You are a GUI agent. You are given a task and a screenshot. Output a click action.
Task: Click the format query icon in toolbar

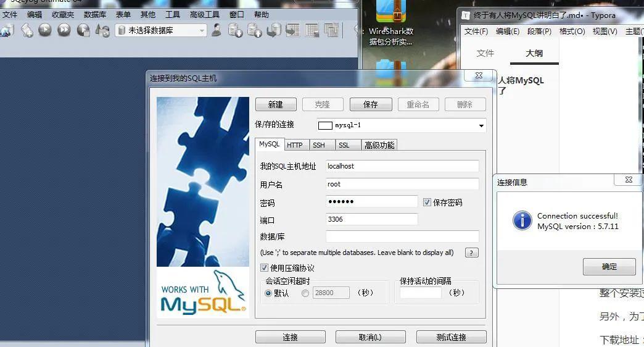click(102, 30)
